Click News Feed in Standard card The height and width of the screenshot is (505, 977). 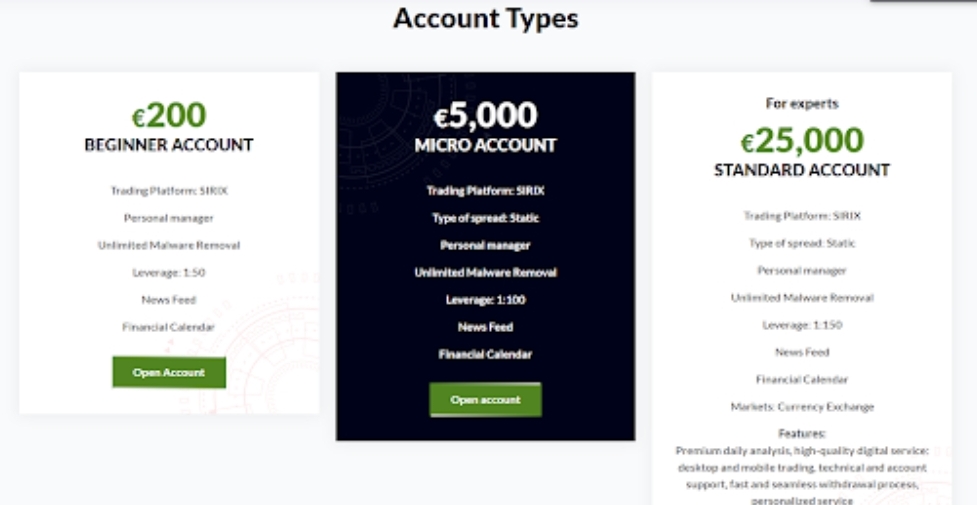click(802, 352)
